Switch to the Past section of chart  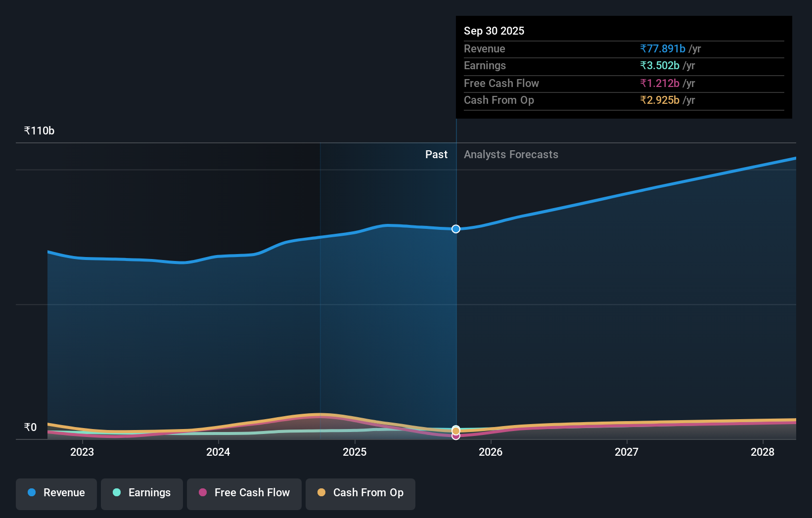click(x=436, y=154)
